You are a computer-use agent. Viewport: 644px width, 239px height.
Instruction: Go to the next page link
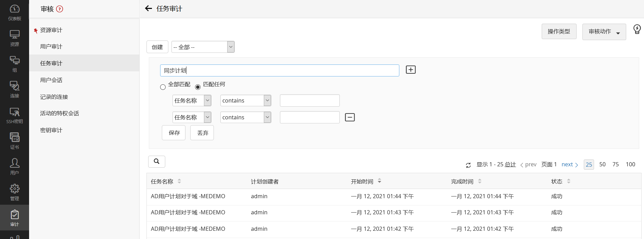coord(569,165)
